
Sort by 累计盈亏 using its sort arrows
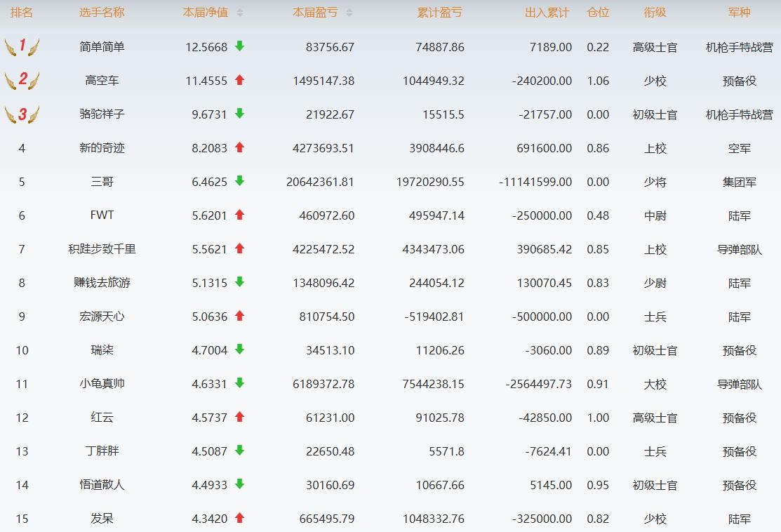439,13
